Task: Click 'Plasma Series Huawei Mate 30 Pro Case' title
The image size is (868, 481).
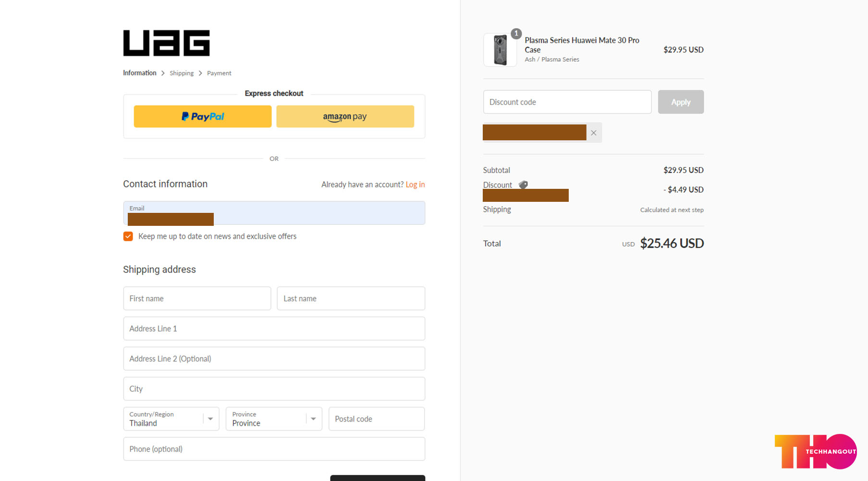Action: (x=582, y=45)
